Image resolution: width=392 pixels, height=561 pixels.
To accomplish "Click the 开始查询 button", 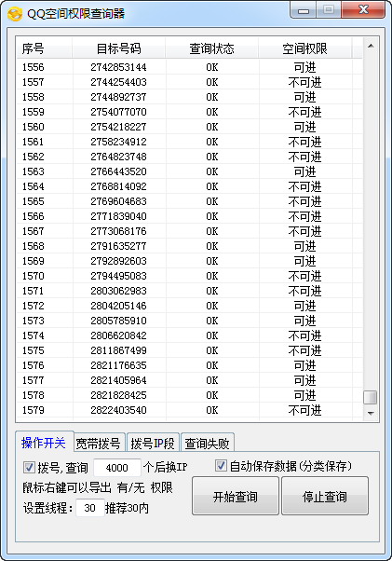I will tap(236, 497).
